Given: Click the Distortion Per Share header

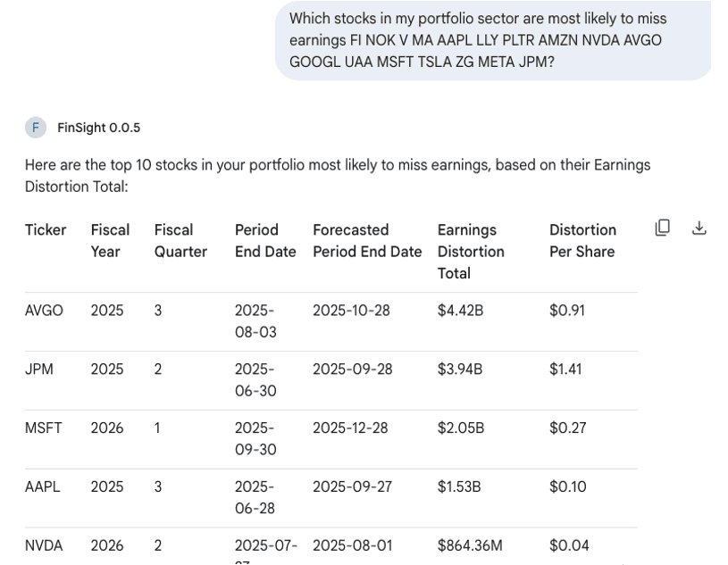Looking at the screenshot, I should pos(582,241).
